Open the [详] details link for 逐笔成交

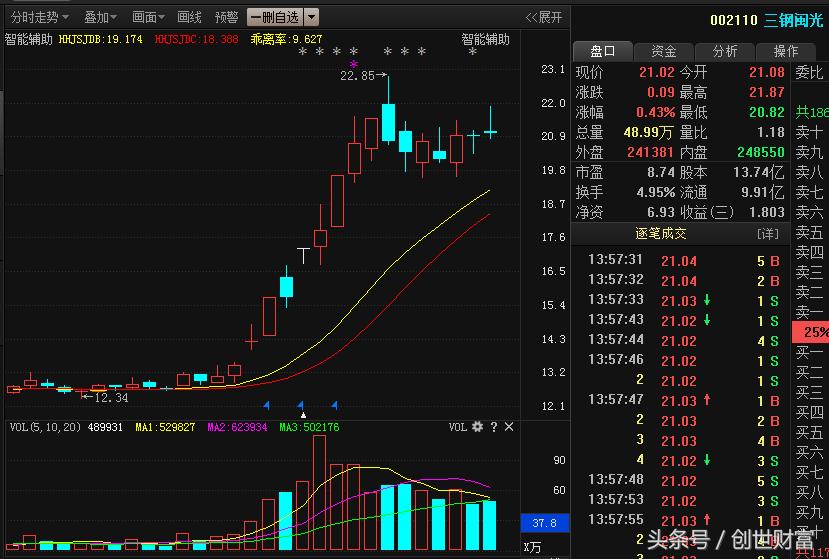[x=768, y=234]
